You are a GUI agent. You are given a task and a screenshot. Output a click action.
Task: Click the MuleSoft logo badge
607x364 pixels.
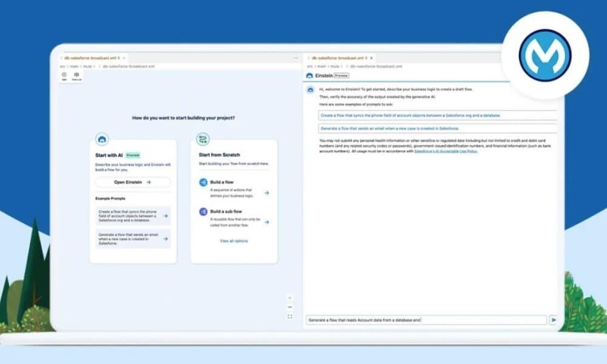[545, 55]
